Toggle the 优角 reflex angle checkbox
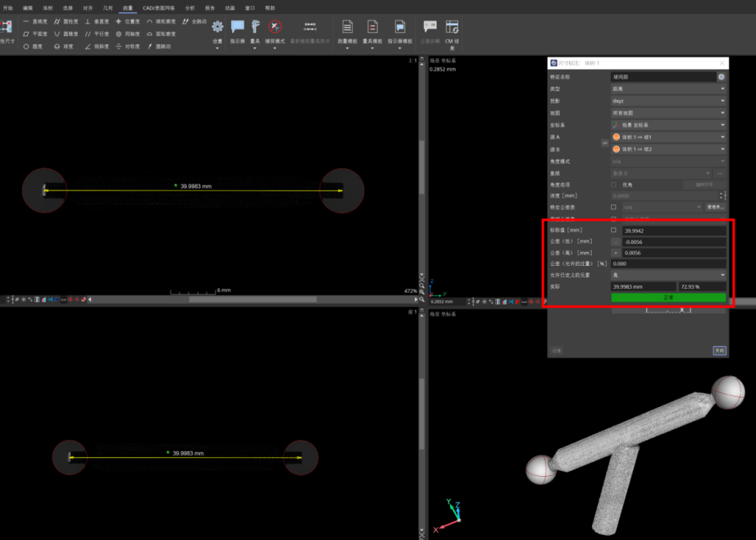The height and width of the screenshot is (540, 756). click(x=613, y=185)
